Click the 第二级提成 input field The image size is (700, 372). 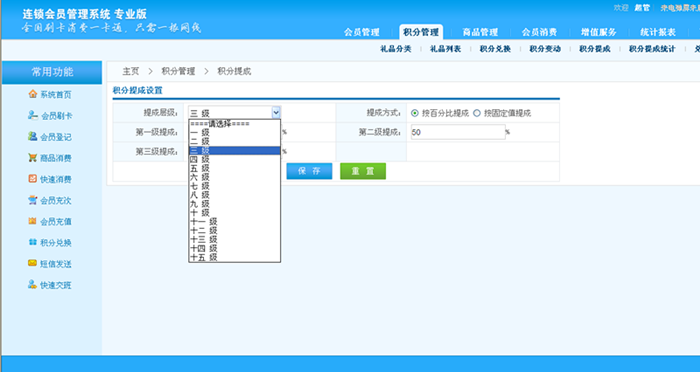(x=458, y=132)
